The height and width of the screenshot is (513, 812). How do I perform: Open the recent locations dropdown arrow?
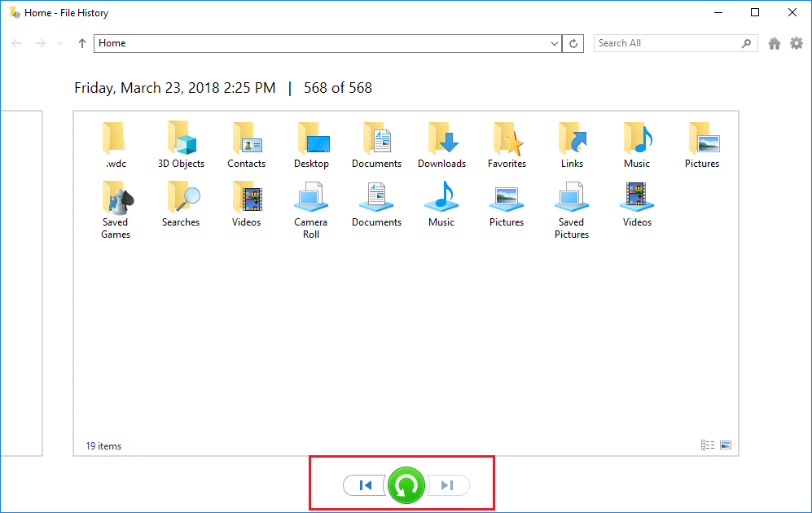click(60, 43)
